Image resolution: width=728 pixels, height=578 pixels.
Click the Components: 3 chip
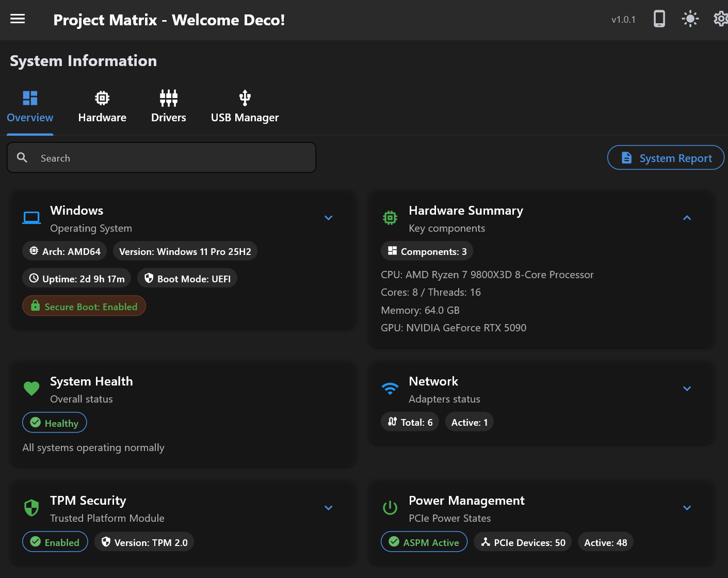click(427, 251)
